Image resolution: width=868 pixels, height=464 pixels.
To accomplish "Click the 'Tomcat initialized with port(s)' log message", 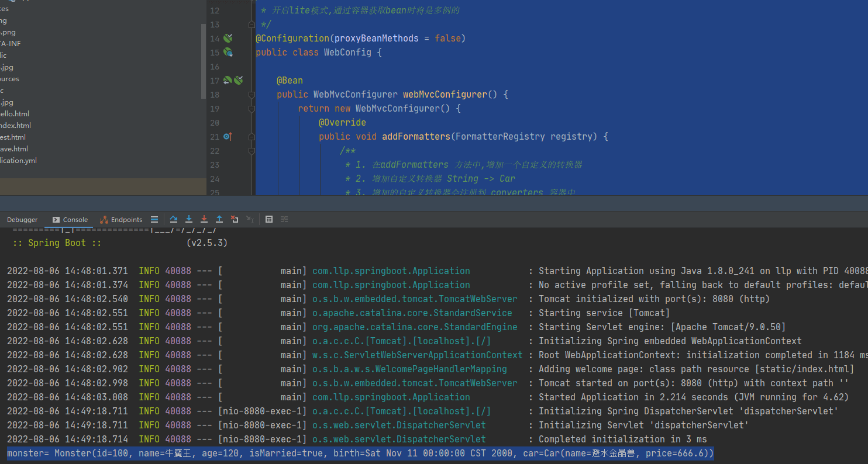I will coord(654,299).
